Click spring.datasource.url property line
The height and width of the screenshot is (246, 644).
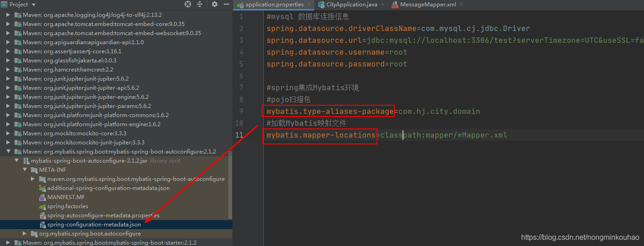click(x=455, y=40)
